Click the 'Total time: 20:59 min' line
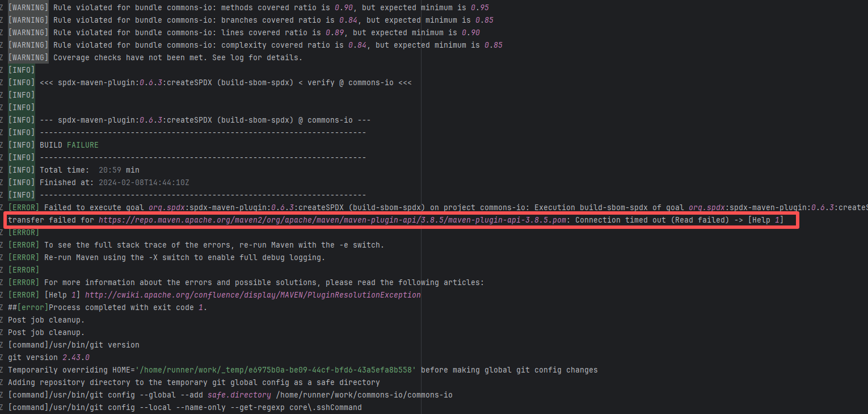Image resolution: width=868 pixels, height=414 pixels. click(89, 170)
